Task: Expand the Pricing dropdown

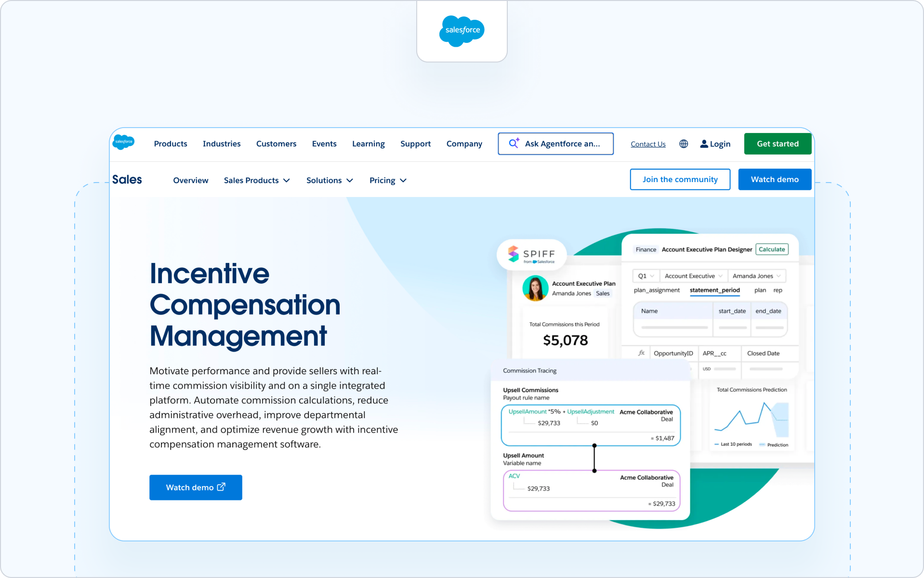Action: [x=388, y=180]
